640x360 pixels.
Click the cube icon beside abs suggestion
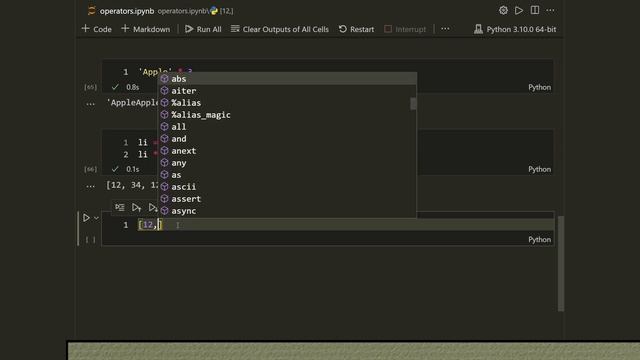[164, 78]
